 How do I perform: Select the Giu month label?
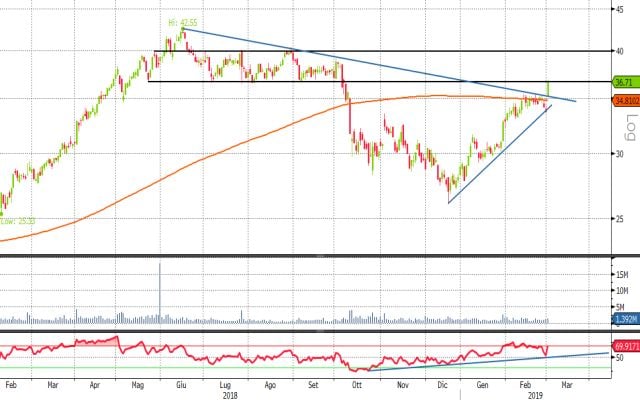pyautogui.click(x=181, y=385)
